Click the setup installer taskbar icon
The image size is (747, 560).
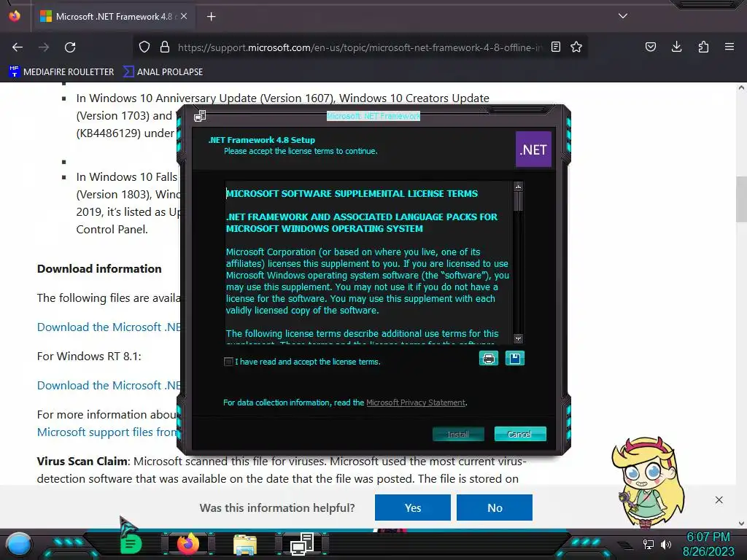301,544
